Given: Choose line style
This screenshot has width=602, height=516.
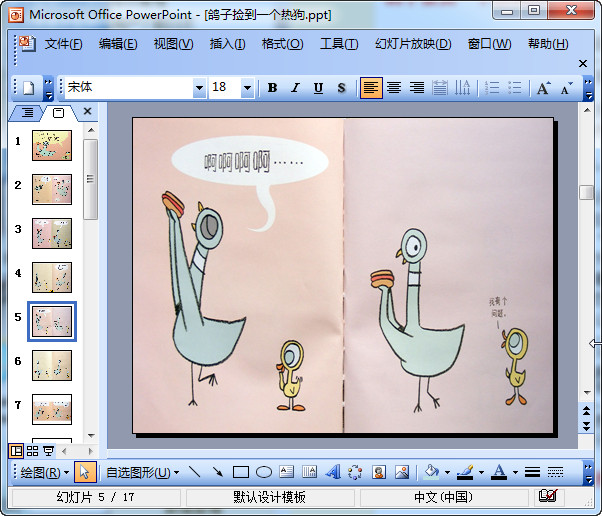Looking at the screenshot, I should pyautogui.click(x=532, y=472).
